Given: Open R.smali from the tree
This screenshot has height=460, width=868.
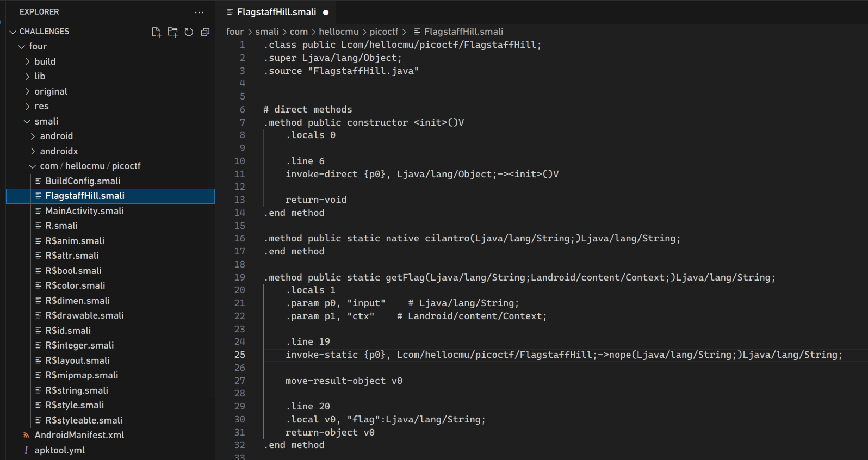Looking at the screenshot, I should (x=110, y=226).
